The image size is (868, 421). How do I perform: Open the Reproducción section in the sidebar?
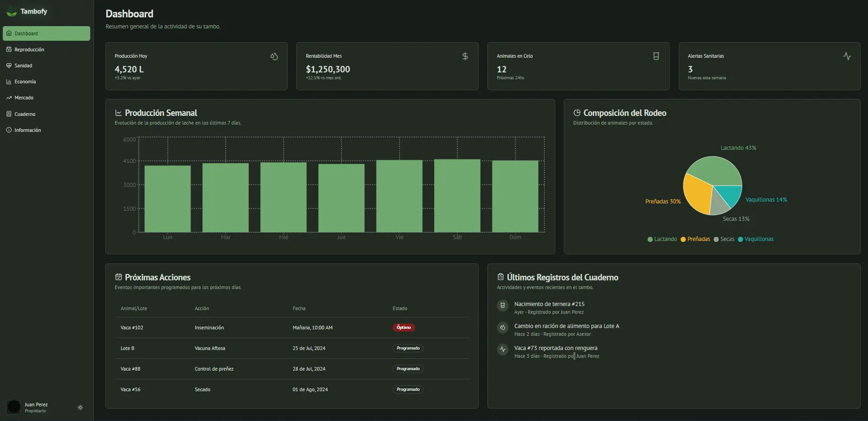pos(29,49)
